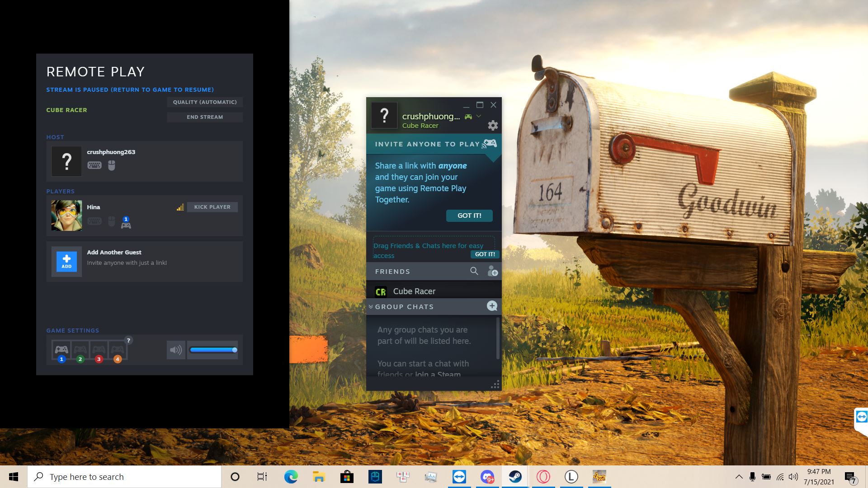Open host crushphuong263 avatar in Remote Play
Viewport: 868px width, 488px height.
point(66,161)
